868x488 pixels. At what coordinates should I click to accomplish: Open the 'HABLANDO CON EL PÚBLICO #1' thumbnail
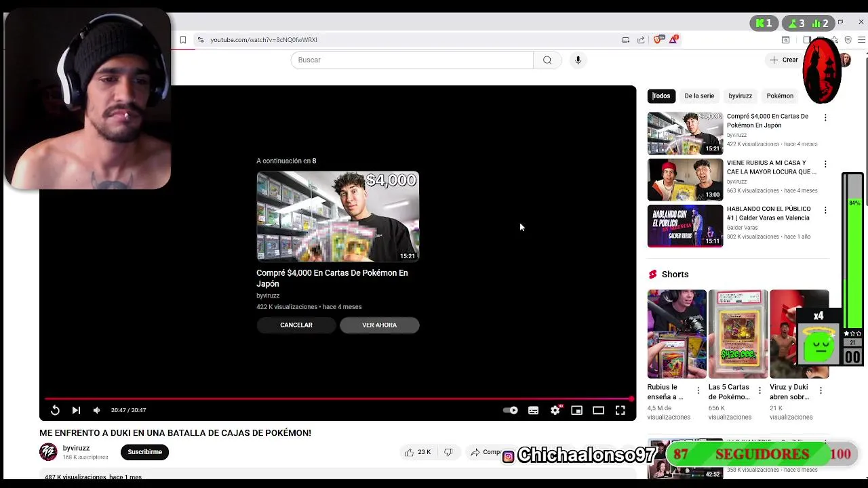[x=685, y=226]
